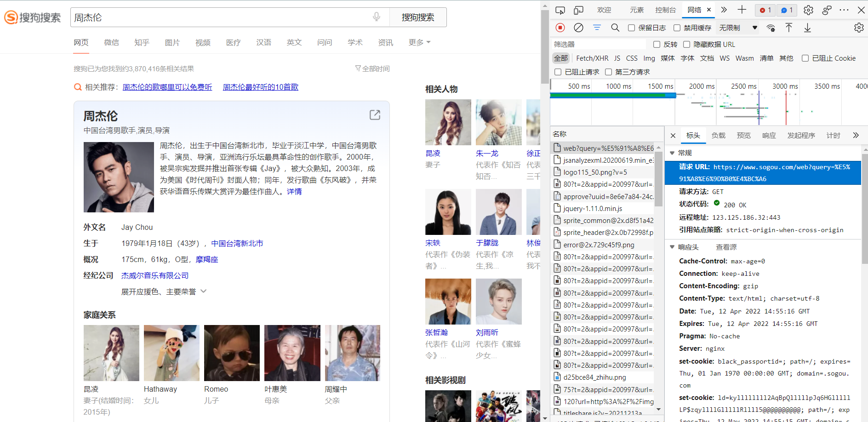Viewport: 868px width, 422px height.
Task: Select logo115_50.png request row
Action: point(603,172)
